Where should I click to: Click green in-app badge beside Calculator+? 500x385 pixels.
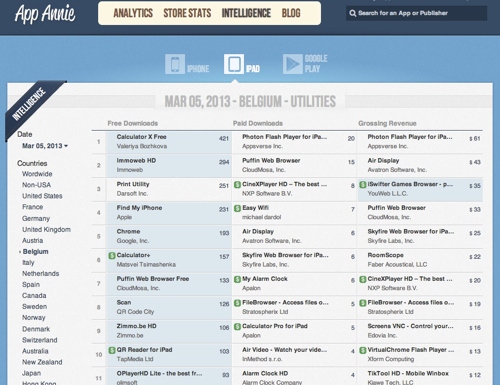(x=112, y=256)
